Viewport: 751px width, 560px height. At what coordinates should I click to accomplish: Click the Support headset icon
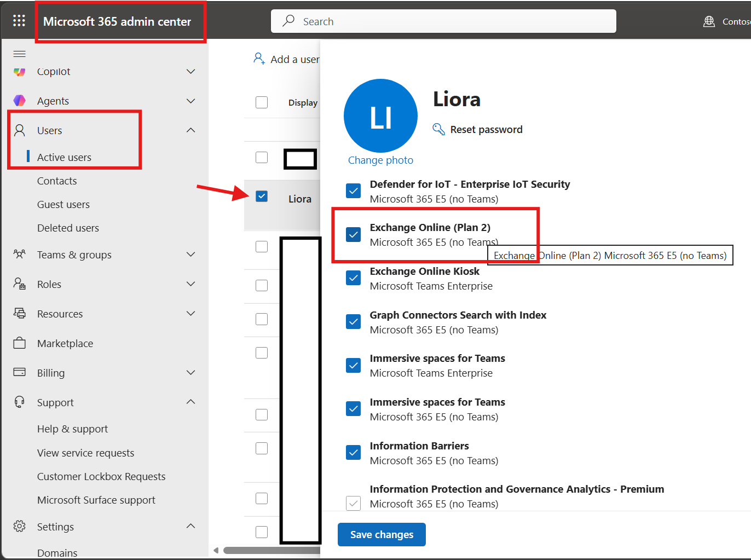click(x=19, y=402)
